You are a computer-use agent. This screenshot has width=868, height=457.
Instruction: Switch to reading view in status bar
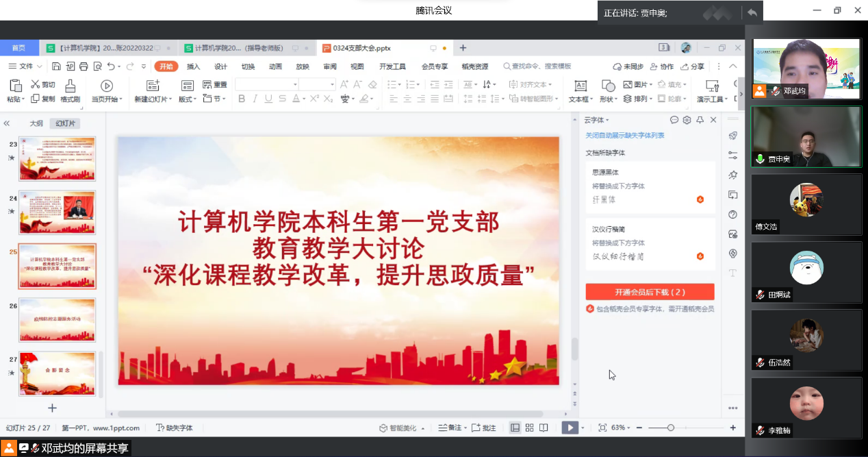tap(544, 428)
